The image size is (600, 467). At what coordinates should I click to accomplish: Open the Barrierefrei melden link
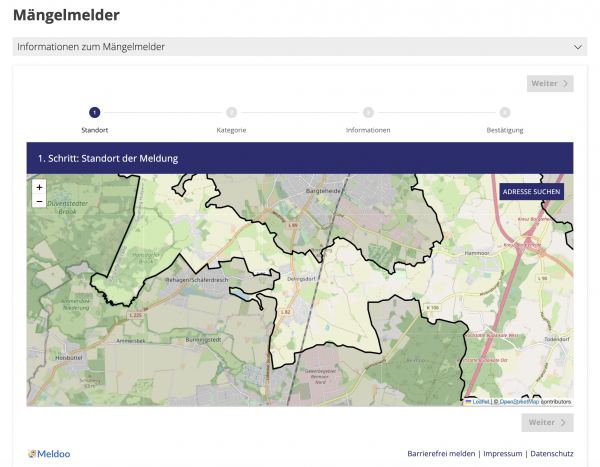pyautogui.click(x=441, y=454)
